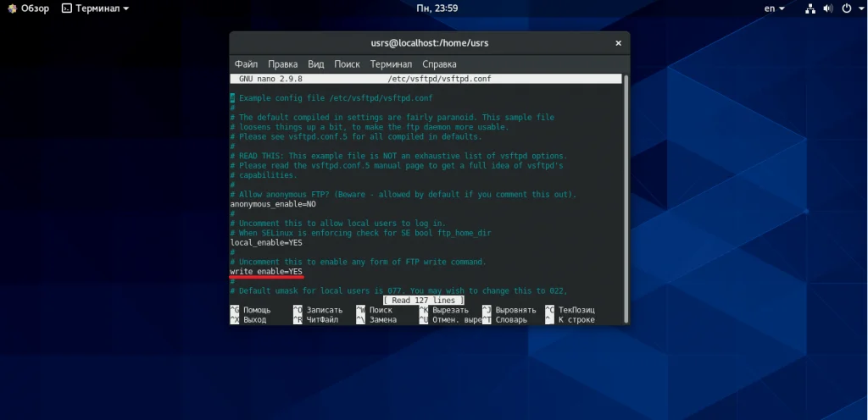The height and width of the screenshot is (420, 868).
Task: Open the Файл menu
Action: click(246, 64)
